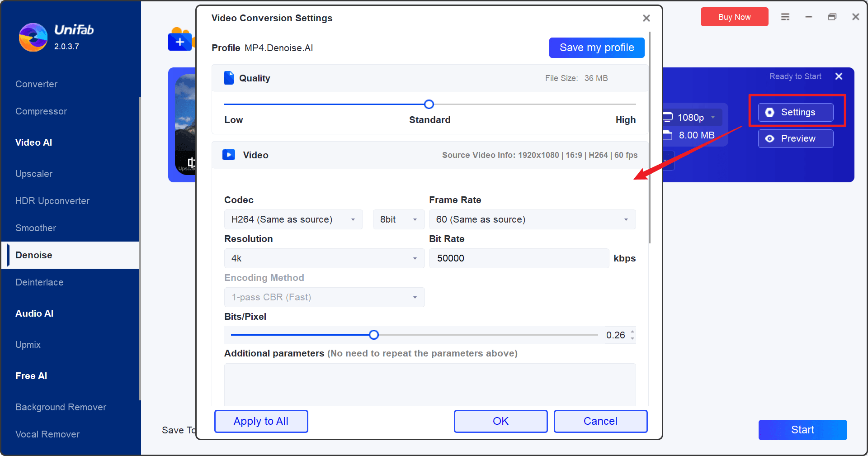The width and height of the screenshot is (868, 456).
Task: Click Cancel in the settings dialog
Action: (x=600, y=421)
